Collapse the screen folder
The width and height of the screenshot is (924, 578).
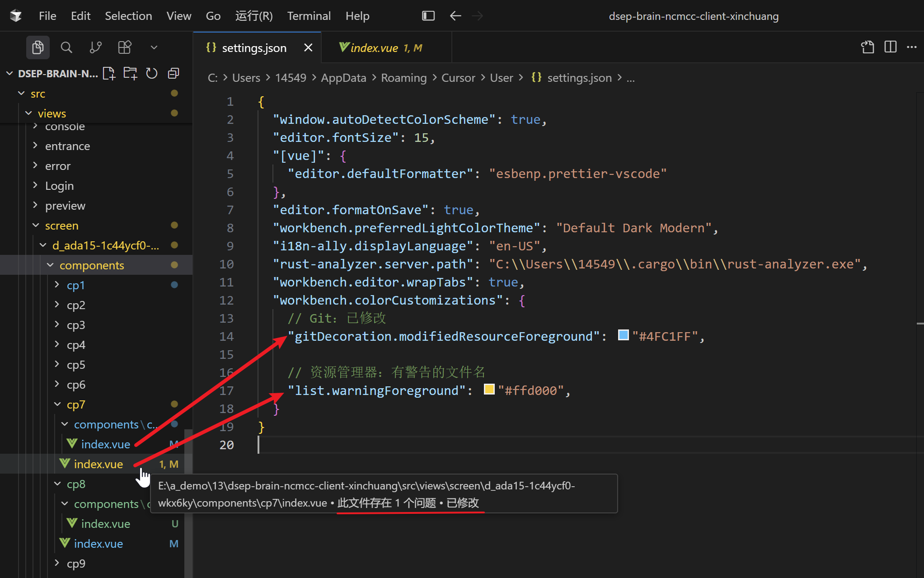[36, 225]
